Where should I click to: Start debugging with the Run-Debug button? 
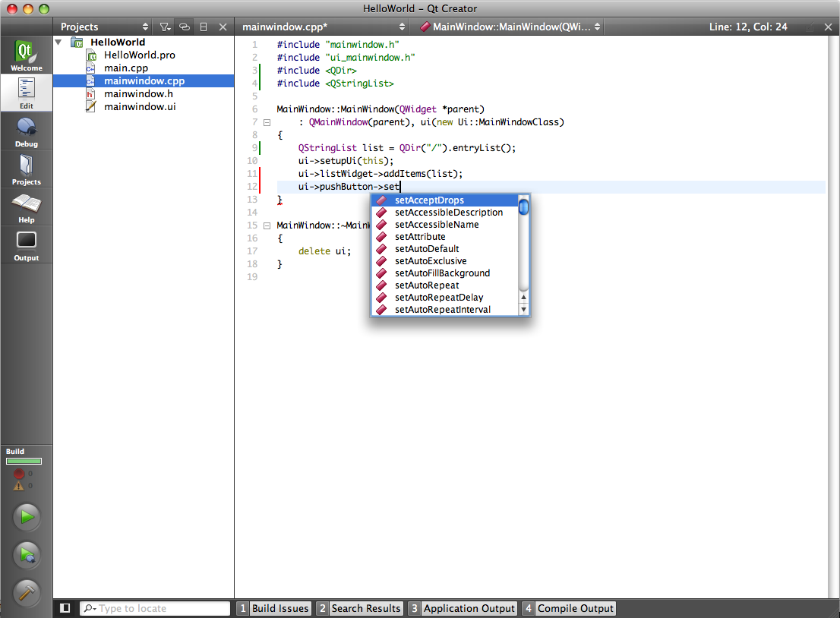coord(27,555)
